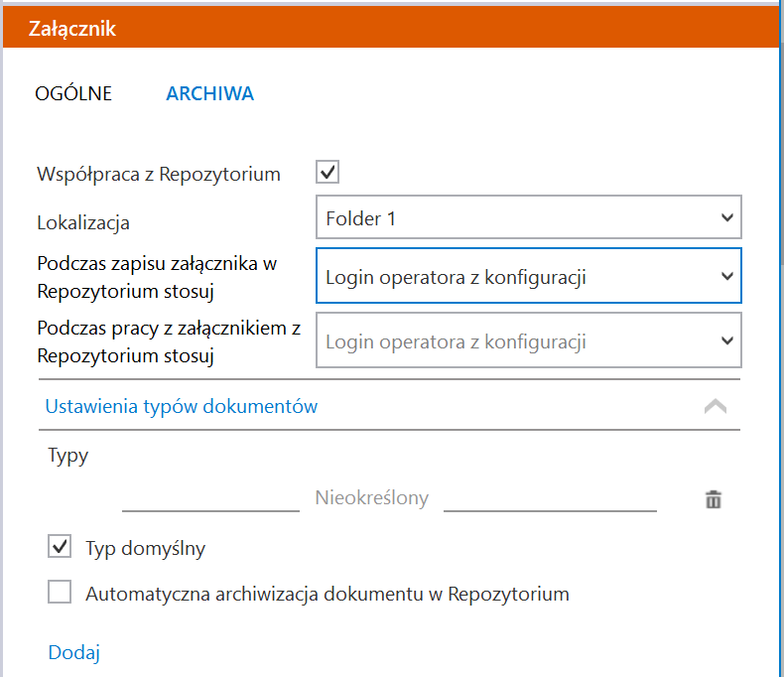Screen dimensions: 784x677
Task: Delete the Nieokreślony type with trash icon
Action: pos(713,499)
